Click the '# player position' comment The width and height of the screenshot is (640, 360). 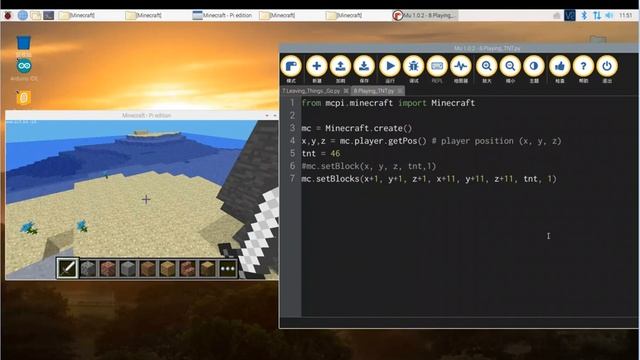[496, 141]
